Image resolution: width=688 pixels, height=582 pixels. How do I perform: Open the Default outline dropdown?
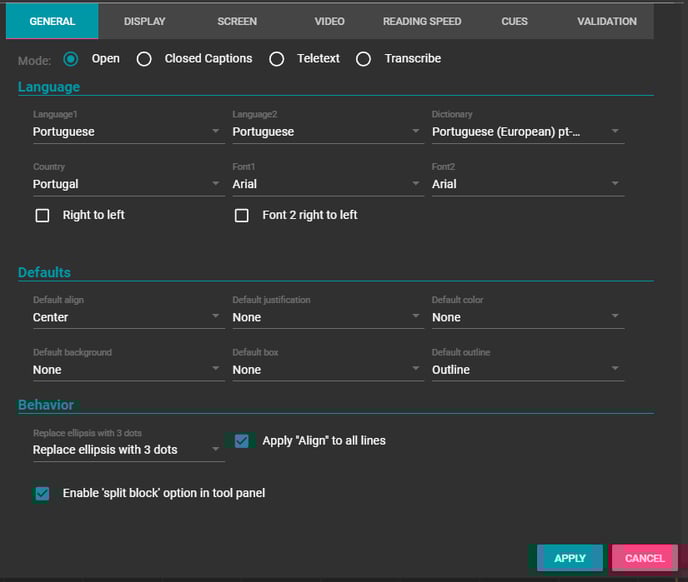[x=527, y=370]
